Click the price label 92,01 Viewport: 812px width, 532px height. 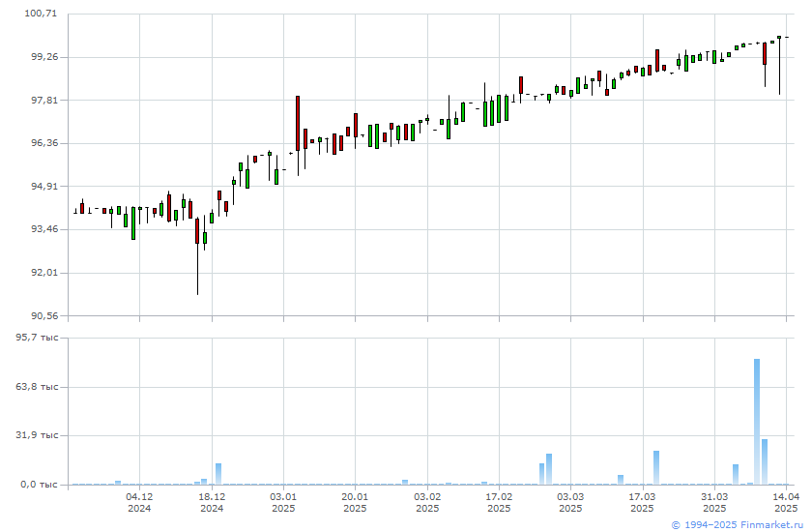point(44,273)
